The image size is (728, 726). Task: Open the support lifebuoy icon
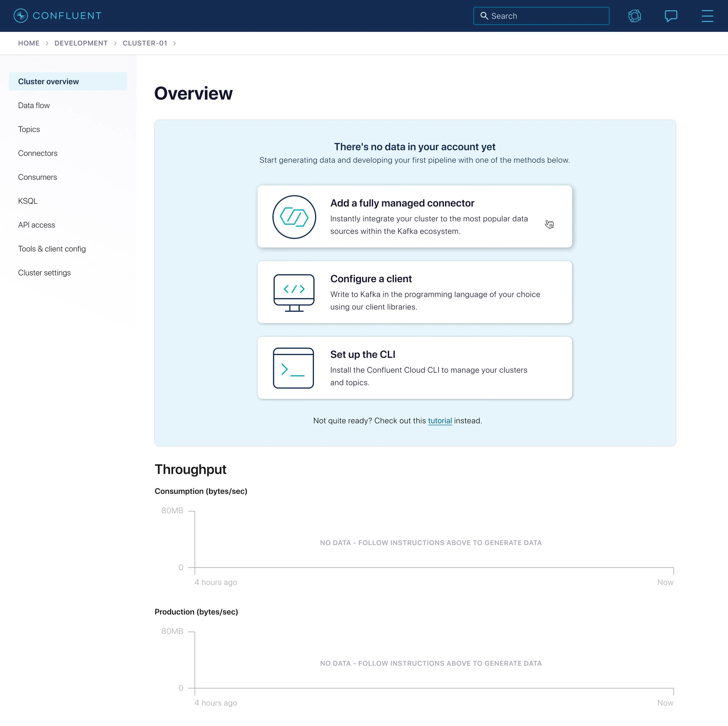click(x=635, y=16)
